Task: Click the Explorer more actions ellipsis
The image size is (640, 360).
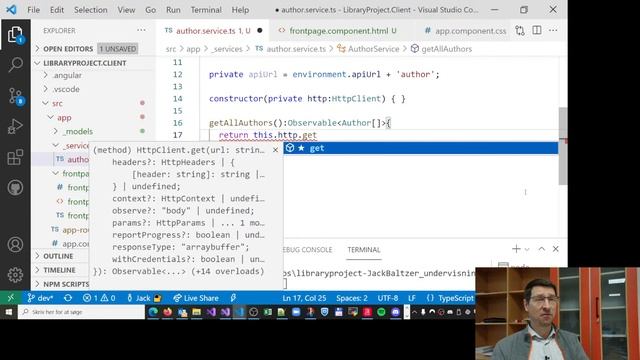Action: pyautogui.click(x=141, y=30)
